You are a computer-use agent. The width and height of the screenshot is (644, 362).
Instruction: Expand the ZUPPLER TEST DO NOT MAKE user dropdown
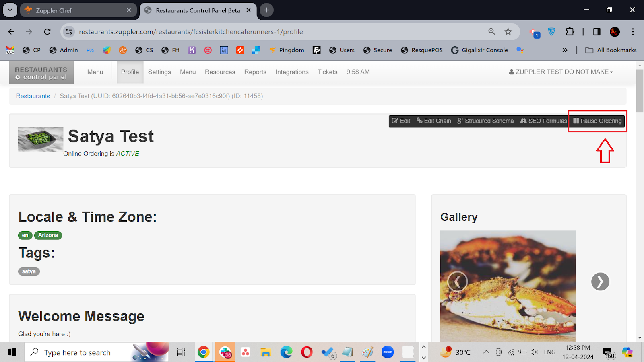click(x=561, y=72)
